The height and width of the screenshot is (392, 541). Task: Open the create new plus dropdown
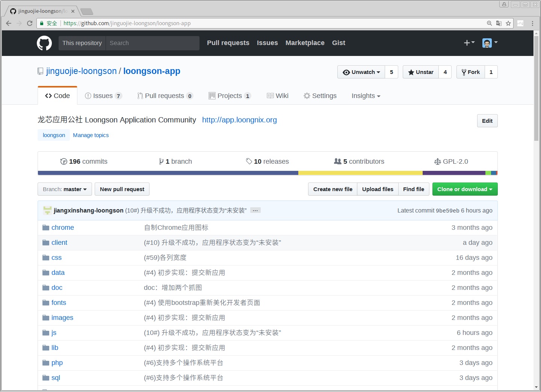469,43
